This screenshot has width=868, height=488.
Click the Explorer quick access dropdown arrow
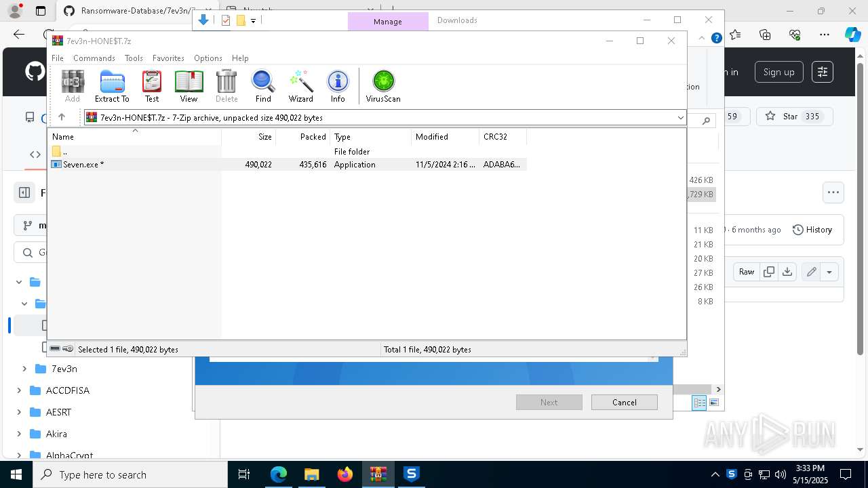tap(253, 20)
